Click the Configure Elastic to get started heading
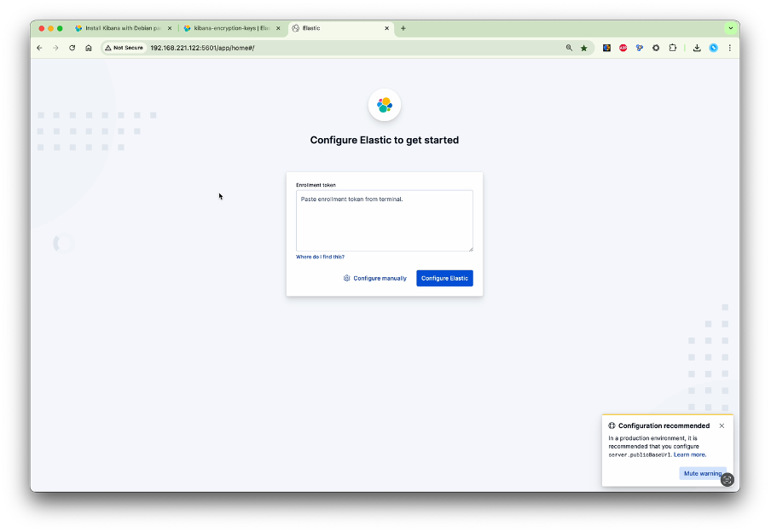The width and height of the screenshot is (771, 532). click(385, 140)
